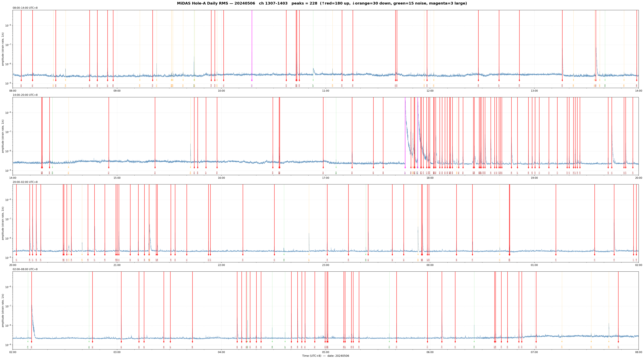Click the 00:00 midnight tick label
644x359 pixels.
(x=430, y=265)
